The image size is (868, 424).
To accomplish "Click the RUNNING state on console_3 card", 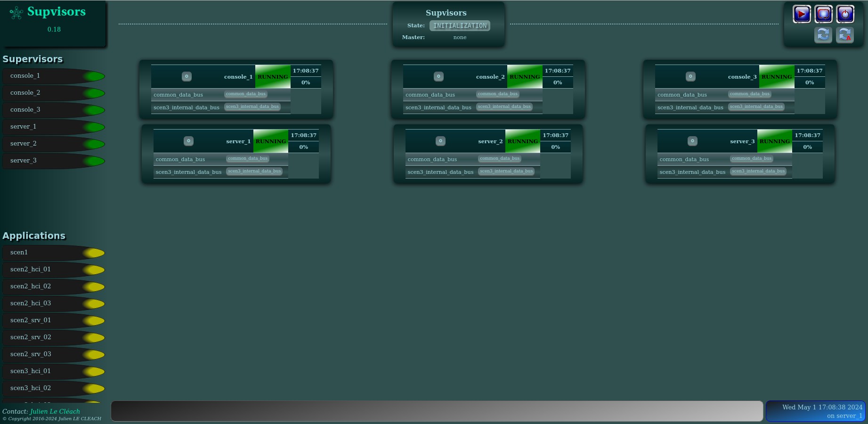I will pos(777,77).
